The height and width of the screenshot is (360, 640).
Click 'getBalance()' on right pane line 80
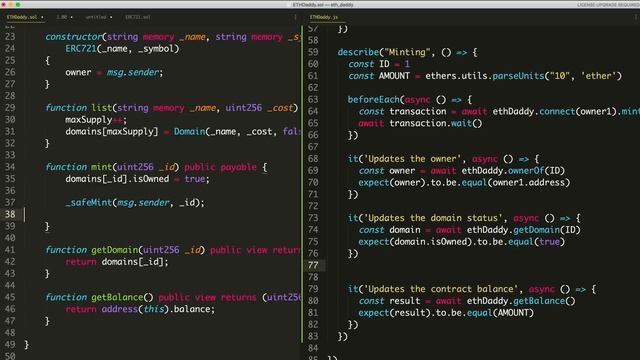[544, 301]
